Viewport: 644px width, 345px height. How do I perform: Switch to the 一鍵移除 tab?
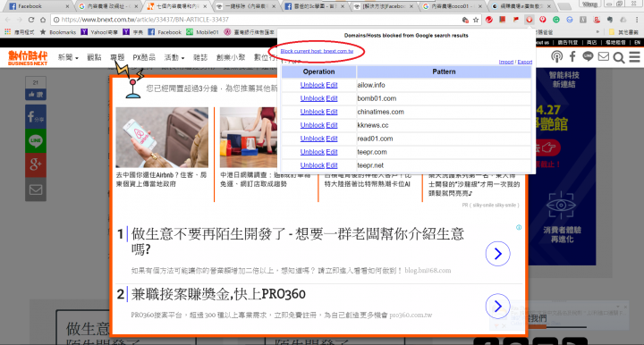[x=246, y=6]
